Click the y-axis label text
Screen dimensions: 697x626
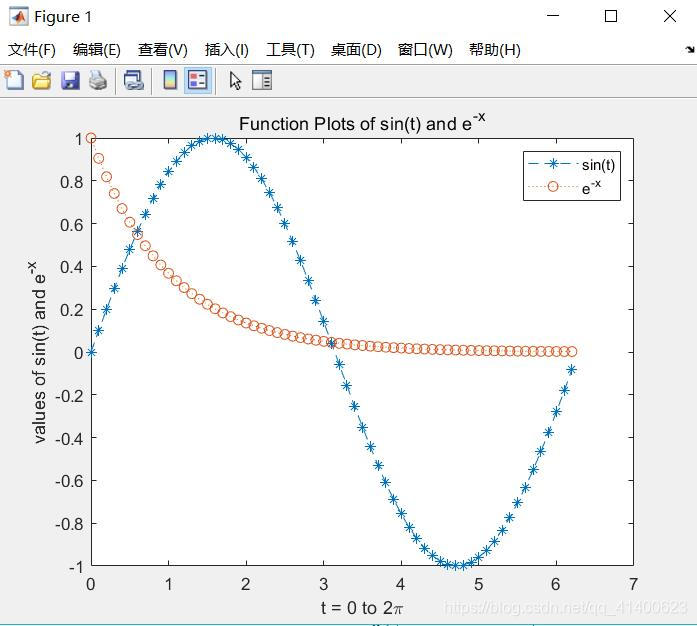(x=38, y=352)
